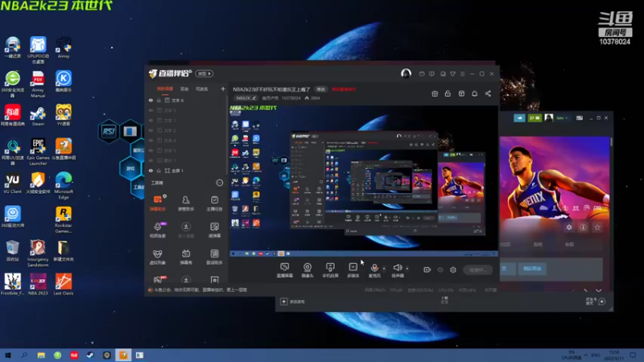Image resolution: width=644 pixels, height=362 pixels.
Task: Open Steam desktop shortcut
Action: 38,115
